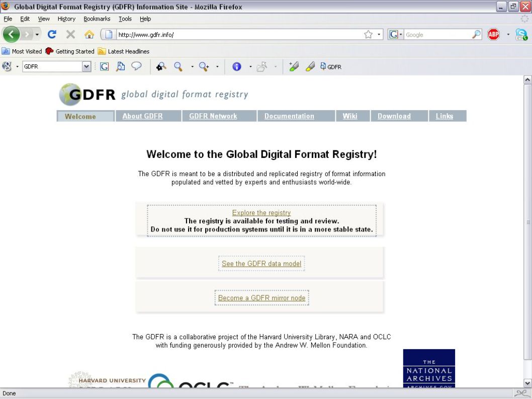This screenshot has width=532, height=399.
Task: Open the search engine selector dropdown
Action: pos(395,34)
